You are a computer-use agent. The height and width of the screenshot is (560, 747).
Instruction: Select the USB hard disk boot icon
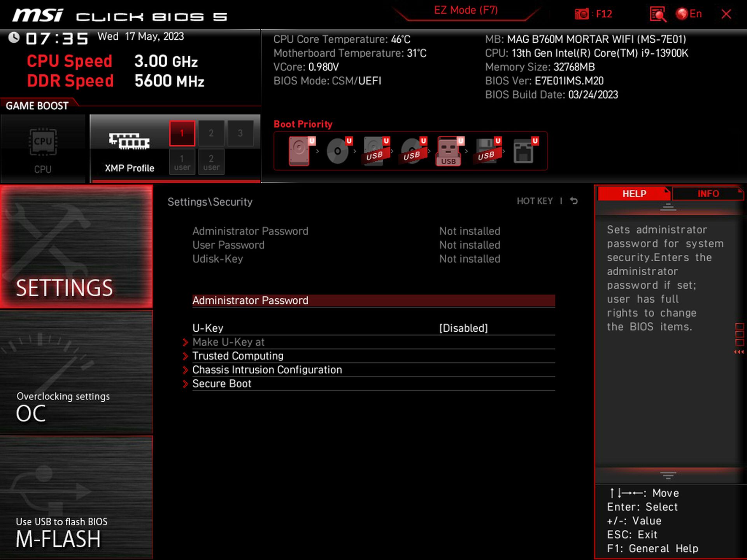pyautogui.click(x=376, y=151)
